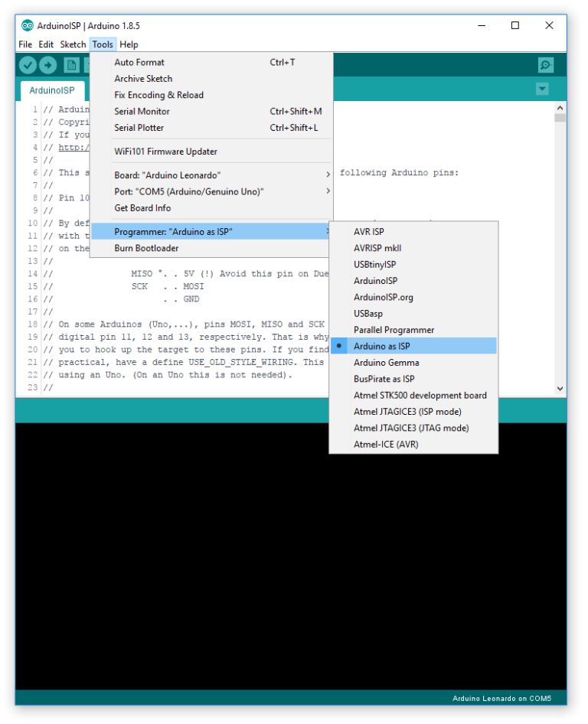Open the Sketch menu
The height and width of the screenshot is (724, 588).
[x=73, y=44]
